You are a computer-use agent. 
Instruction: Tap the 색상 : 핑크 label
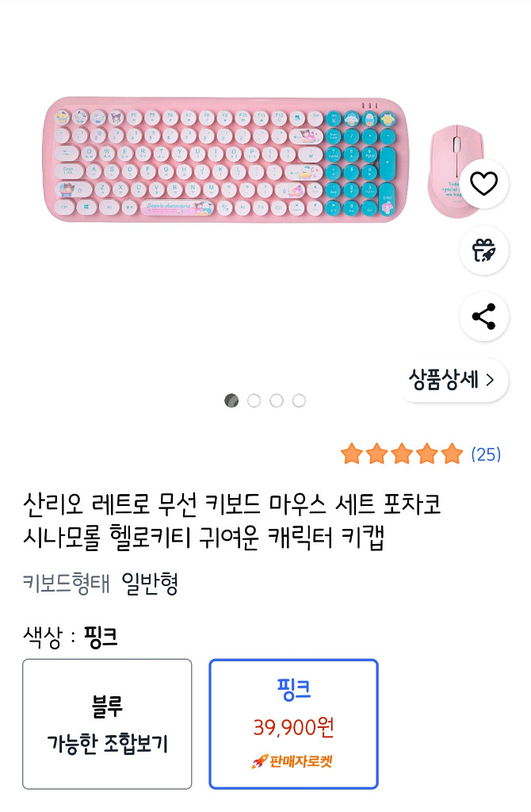(x=71, y=637)
